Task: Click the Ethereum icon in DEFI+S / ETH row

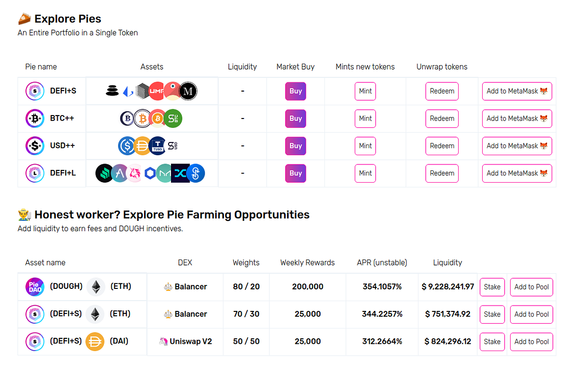Action: [x=96, y=314]
